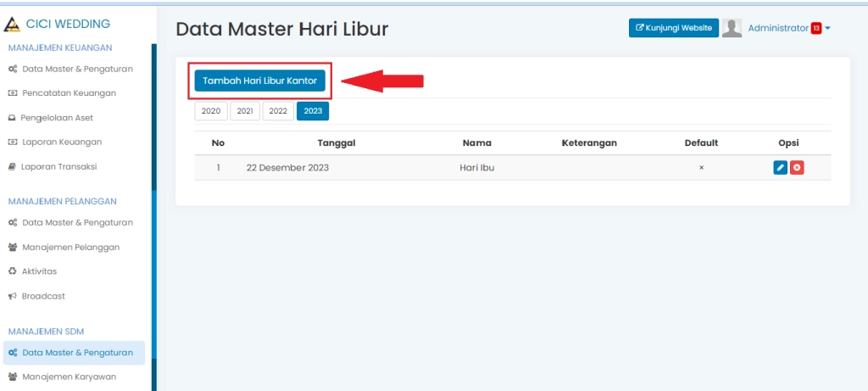
Task: Click the Hari Ibu name cell
Action: point(476,168)
